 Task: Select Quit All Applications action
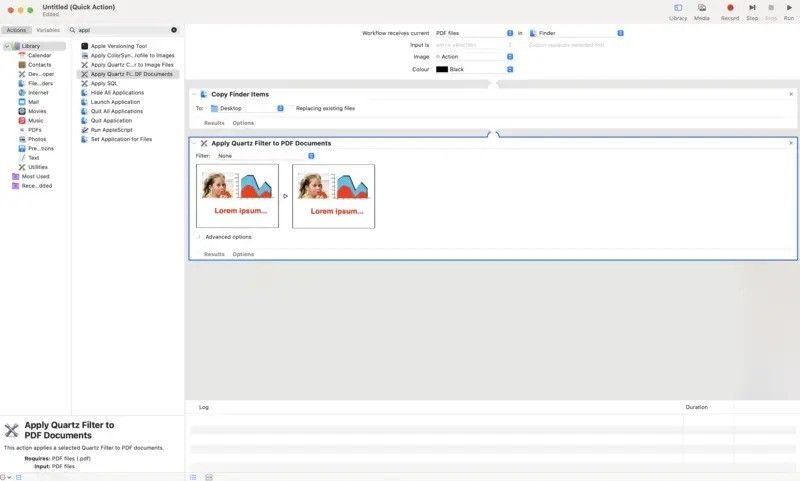(x=116, y=111)
